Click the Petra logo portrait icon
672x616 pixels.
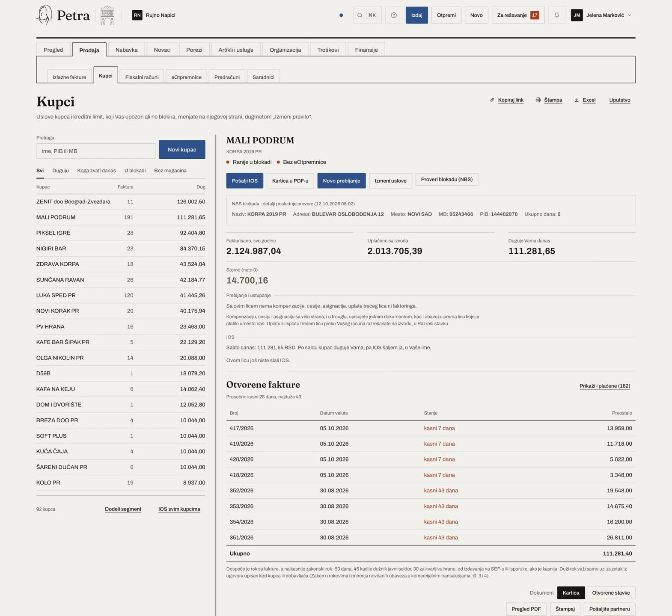(x=44, y=15)
